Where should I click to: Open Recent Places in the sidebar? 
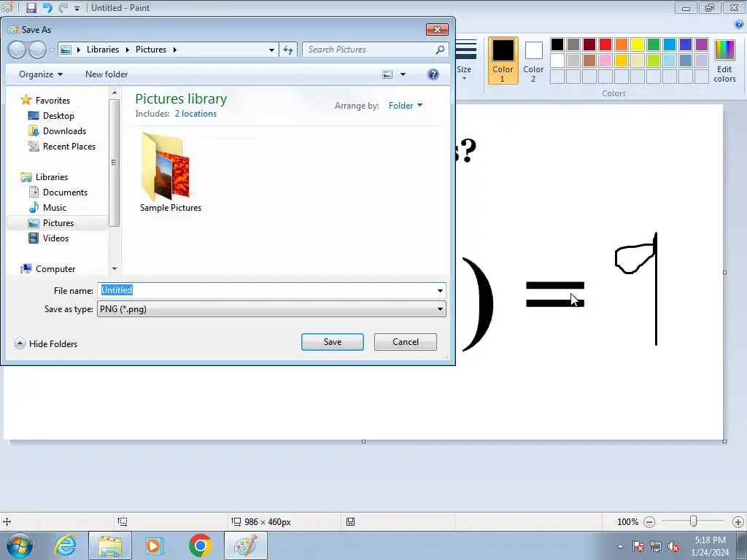pos(69,146)
